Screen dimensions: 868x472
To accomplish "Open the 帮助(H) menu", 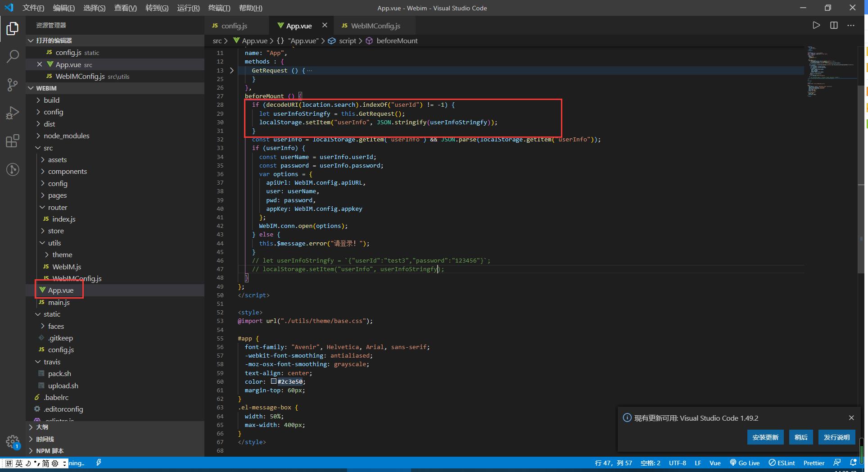I will click(x=251, y=8).
